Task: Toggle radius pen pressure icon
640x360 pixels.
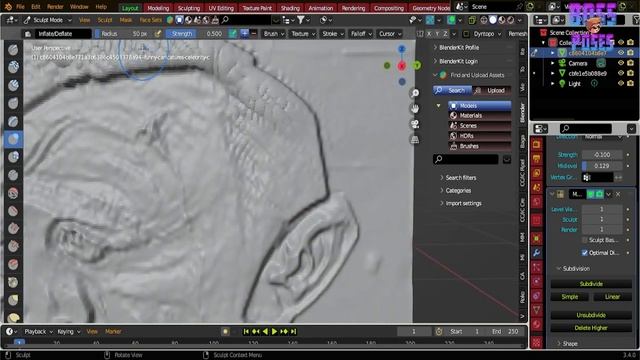Action: (x=158, y=34)
